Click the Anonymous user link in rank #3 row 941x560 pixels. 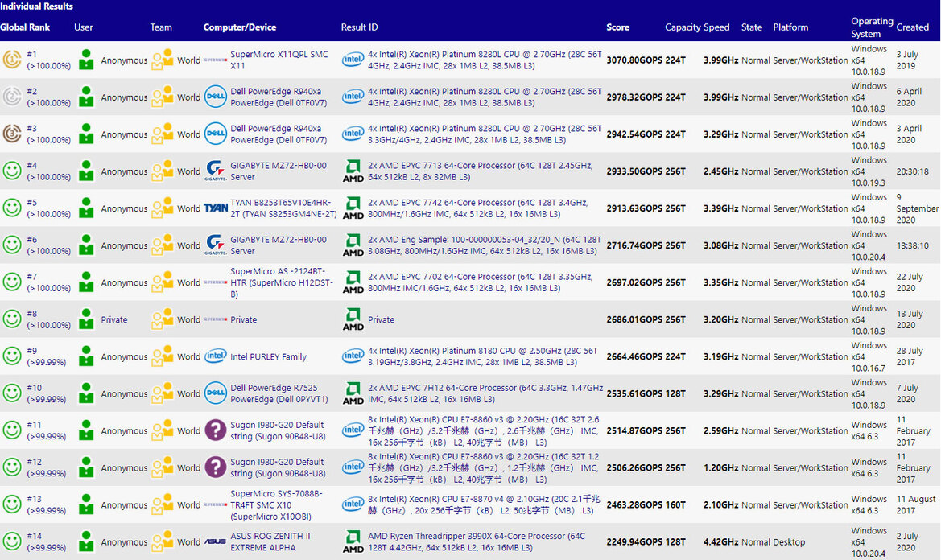coord(124,134)
